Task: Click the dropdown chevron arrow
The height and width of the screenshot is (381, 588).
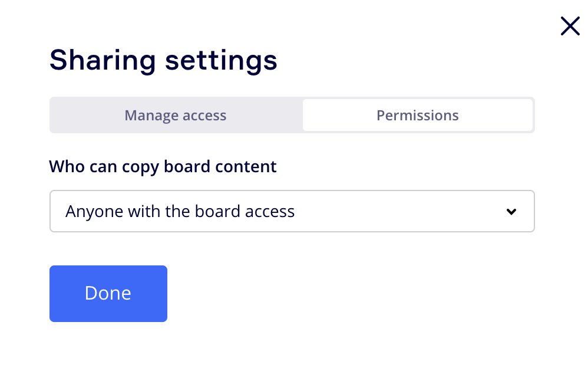Action: tap(511, 212)
